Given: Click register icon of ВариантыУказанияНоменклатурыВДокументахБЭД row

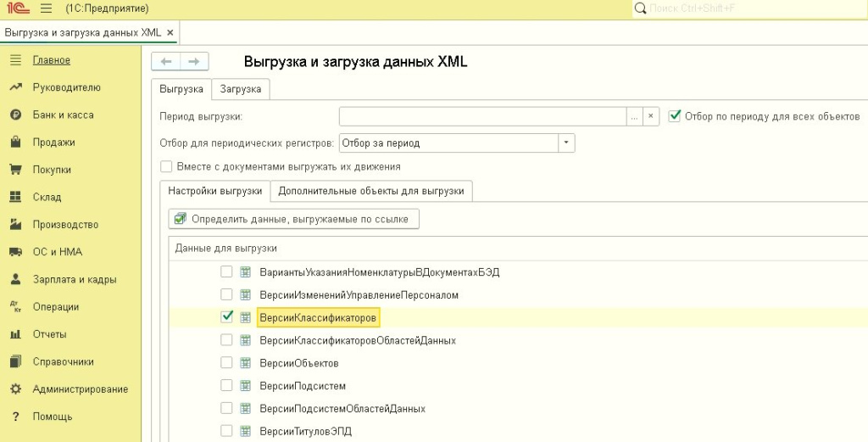Looking at the screenshot, I should click(245, 272).
